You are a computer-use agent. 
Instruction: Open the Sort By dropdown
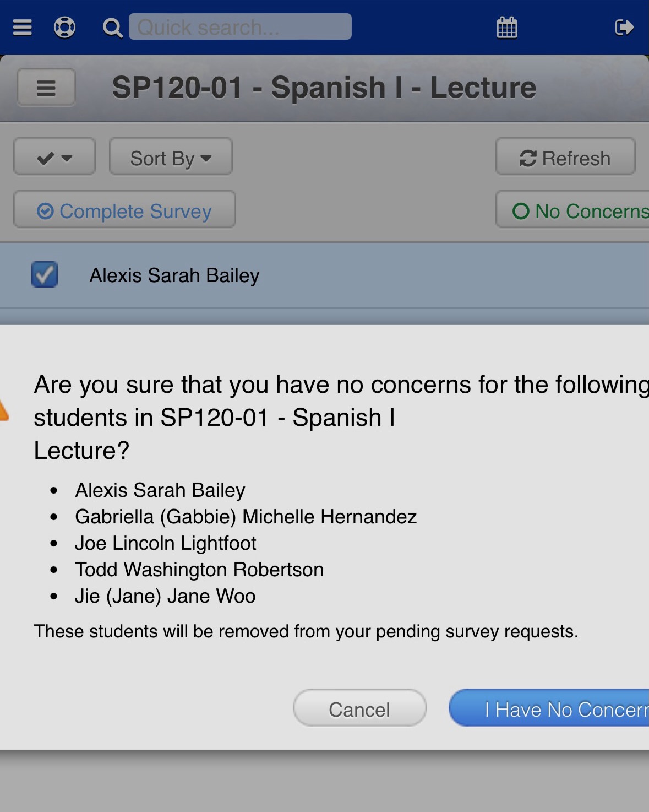coord(171,158)
